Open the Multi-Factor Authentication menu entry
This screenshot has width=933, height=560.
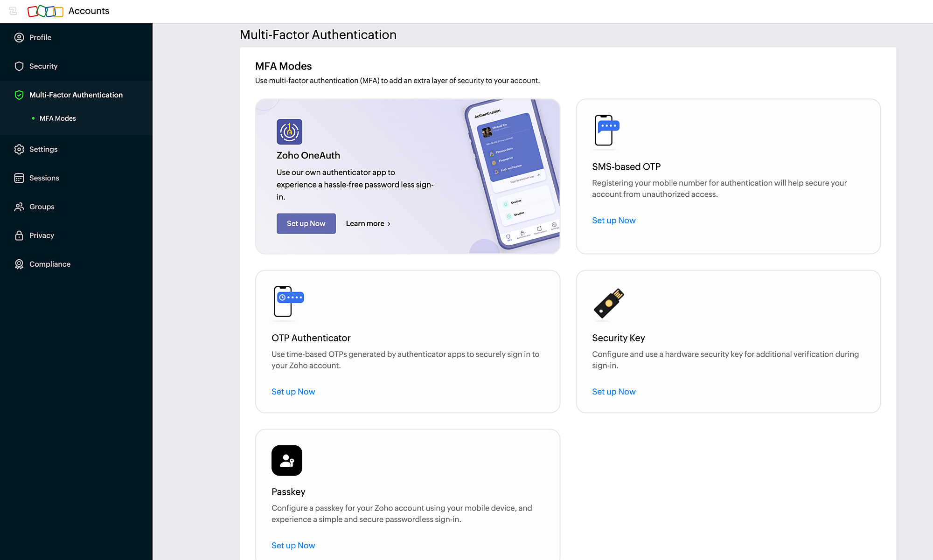[76, 95]
